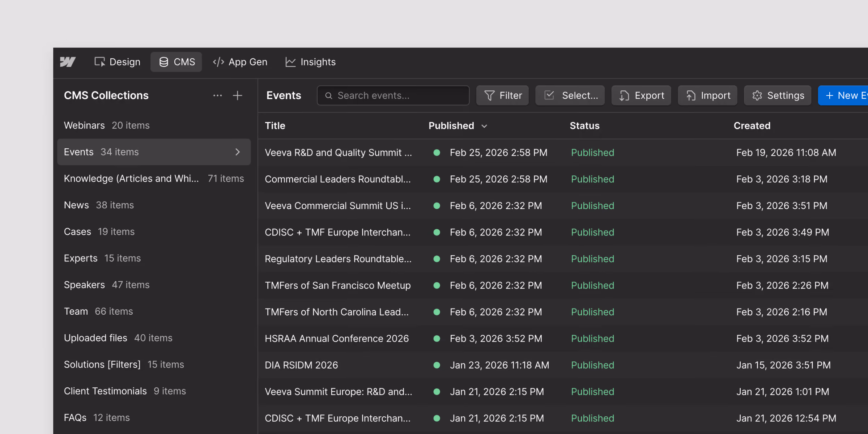Image resolution: width=868 pixels, height=434 pixels.
Task: Open TMFers of North Carolina Lead... item
Action: pos(337,312)
